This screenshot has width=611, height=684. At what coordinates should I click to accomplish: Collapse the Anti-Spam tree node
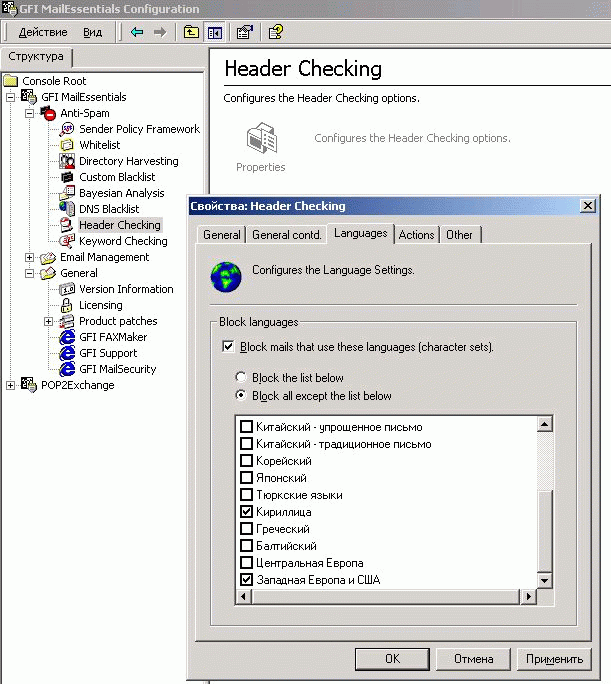[x=29, y=113]
